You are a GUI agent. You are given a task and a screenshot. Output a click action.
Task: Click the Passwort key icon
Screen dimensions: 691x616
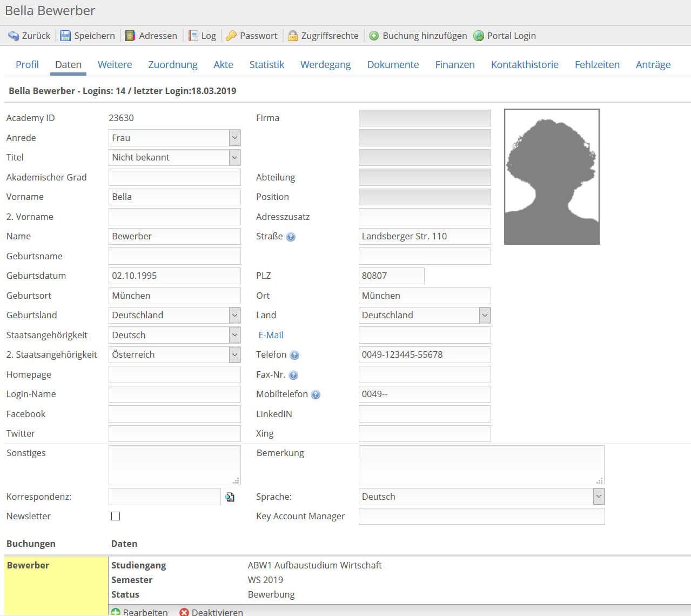[231, 36]
